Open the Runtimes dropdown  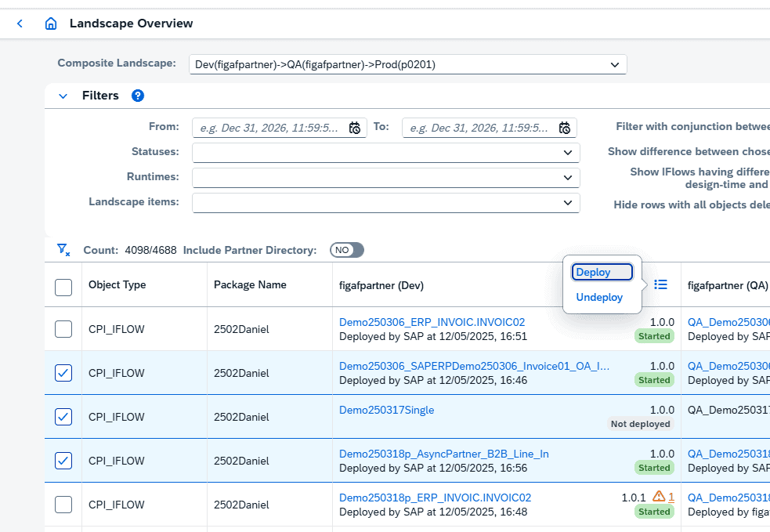(386, 177)
